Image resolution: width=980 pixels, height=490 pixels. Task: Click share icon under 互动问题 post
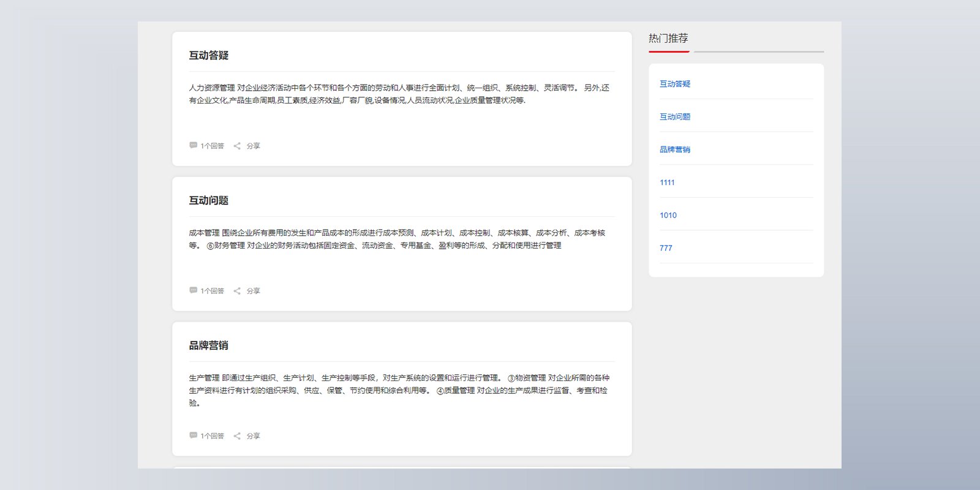pyautogui.click(x=237, y=291)
